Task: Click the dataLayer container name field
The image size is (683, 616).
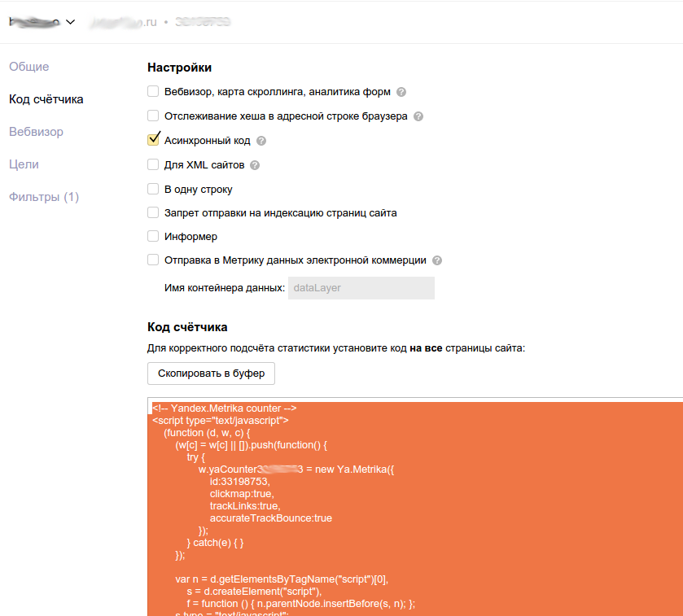Action: (x=361, y=288)
